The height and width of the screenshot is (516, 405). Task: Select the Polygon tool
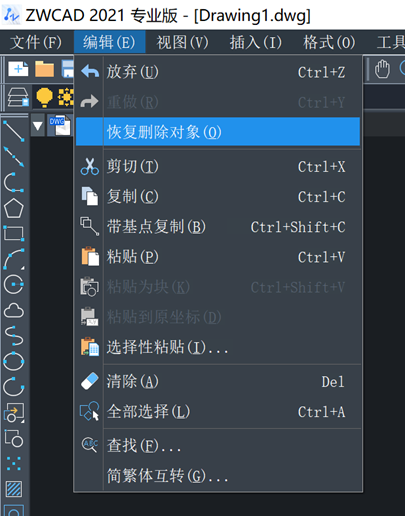pos(14,209)
